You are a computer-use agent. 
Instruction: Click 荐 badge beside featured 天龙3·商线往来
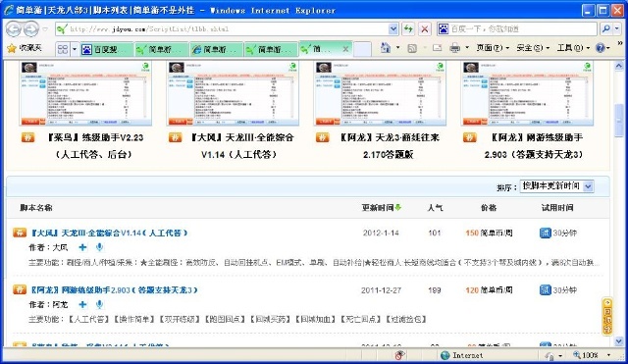(322, 137)
